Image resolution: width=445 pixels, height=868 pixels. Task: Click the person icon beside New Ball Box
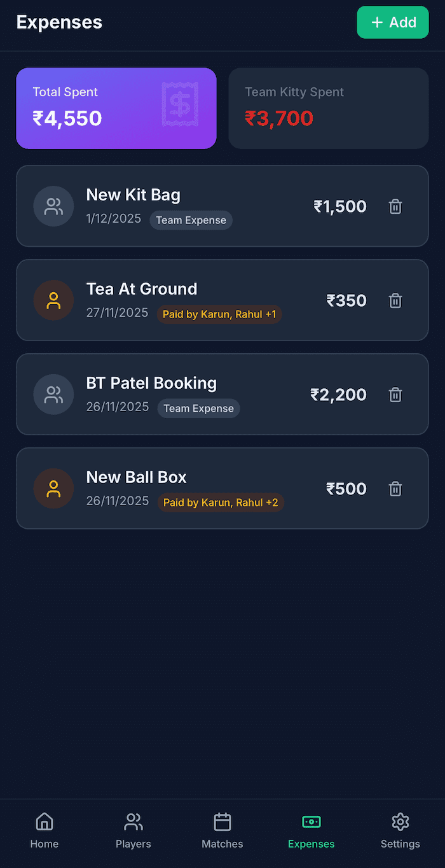[x=53, y=489]
